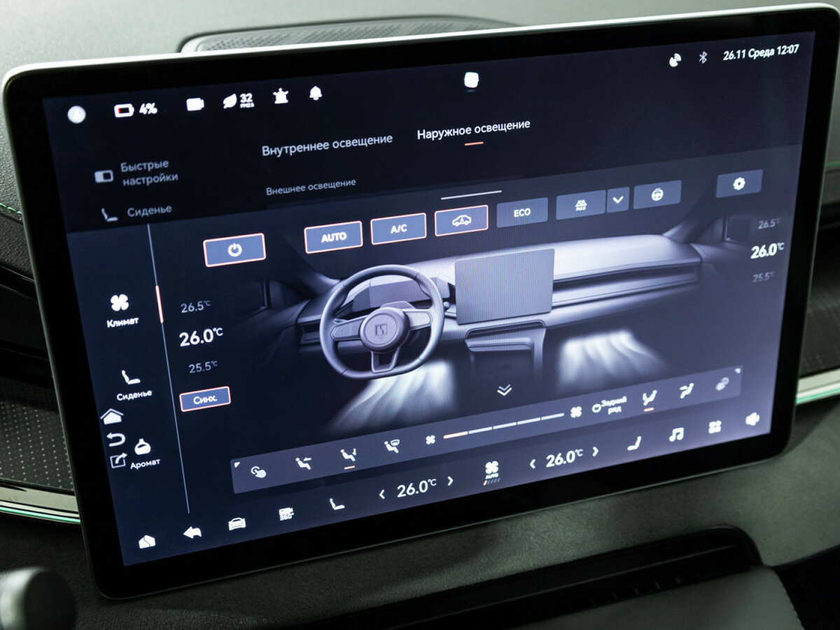Open the music app icon
The height and width of the screenshot is (630, 840).
click(675, 435)
